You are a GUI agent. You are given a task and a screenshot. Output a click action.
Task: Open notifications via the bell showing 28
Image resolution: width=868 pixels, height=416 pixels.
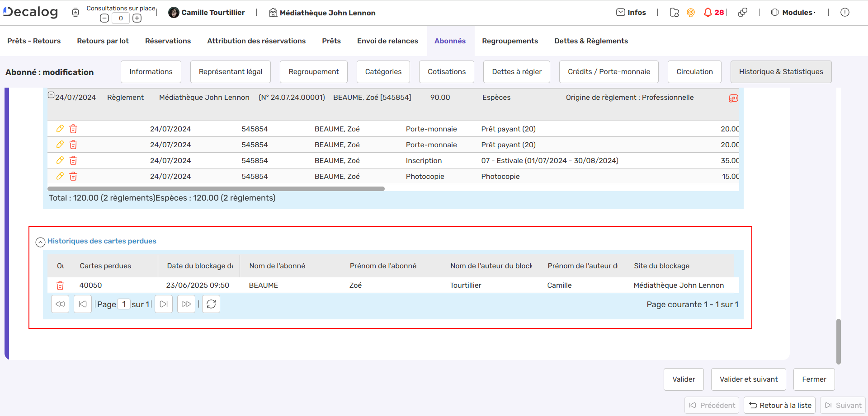[708, 12]
